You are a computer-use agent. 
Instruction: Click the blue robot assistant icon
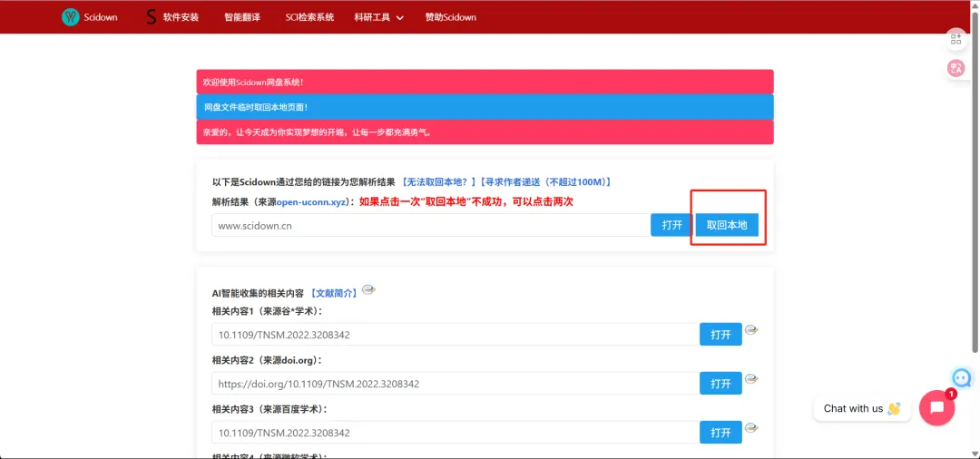click(961, 377)
